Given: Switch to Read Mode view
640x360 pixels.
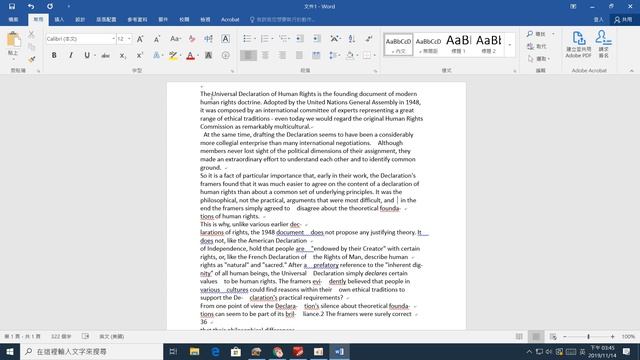Looking at the screenshot, I should 519,336.
